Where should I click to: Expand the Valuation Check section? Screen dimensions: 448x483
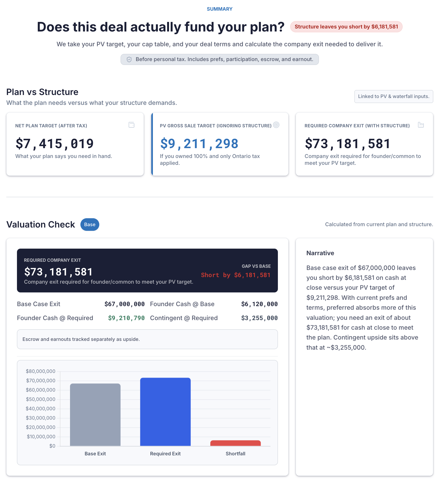(40, 225)
